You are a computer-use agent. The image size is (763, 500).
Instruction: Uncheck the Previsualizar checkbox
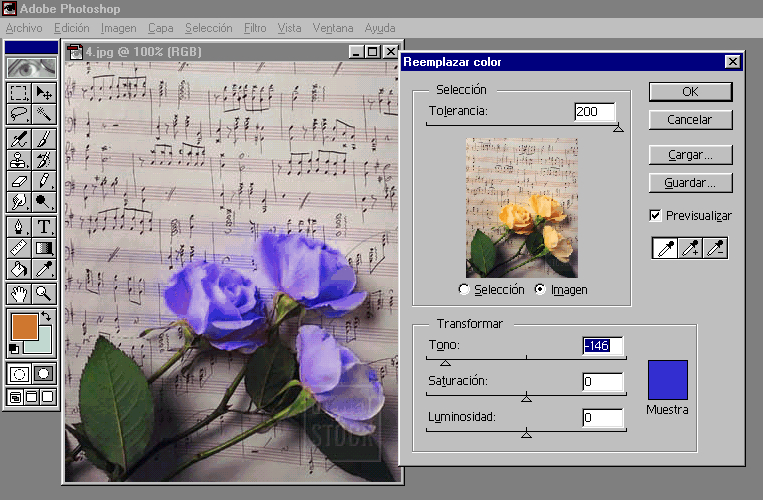(x=655, y=215)
